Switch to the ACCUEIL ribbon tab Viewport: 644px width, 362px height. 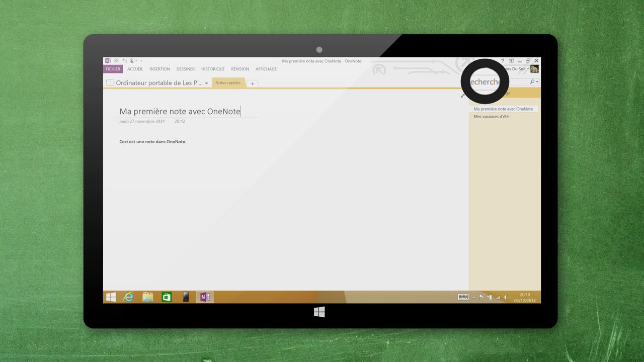point(135,69)
